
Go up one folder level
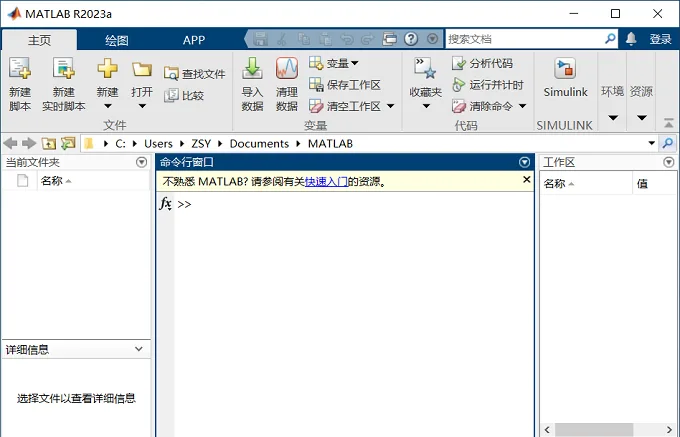(49, 143)
